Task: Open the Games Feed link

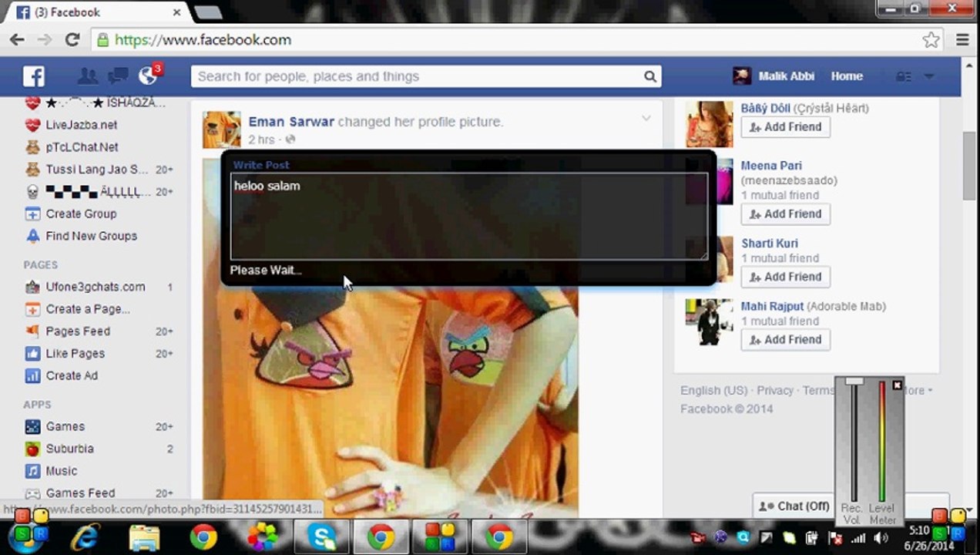Action: (80, 493)
